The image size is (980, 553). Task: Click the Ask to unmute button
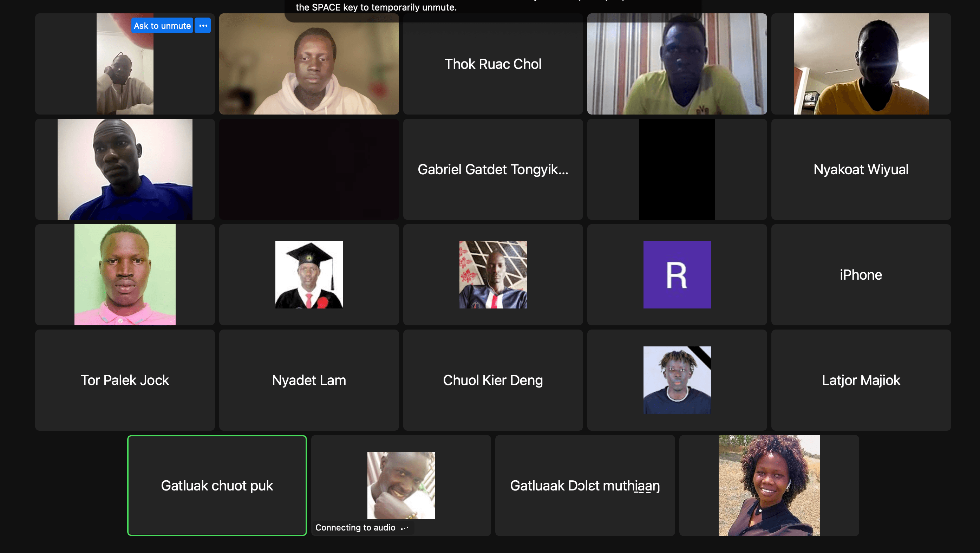coord(162,26)
